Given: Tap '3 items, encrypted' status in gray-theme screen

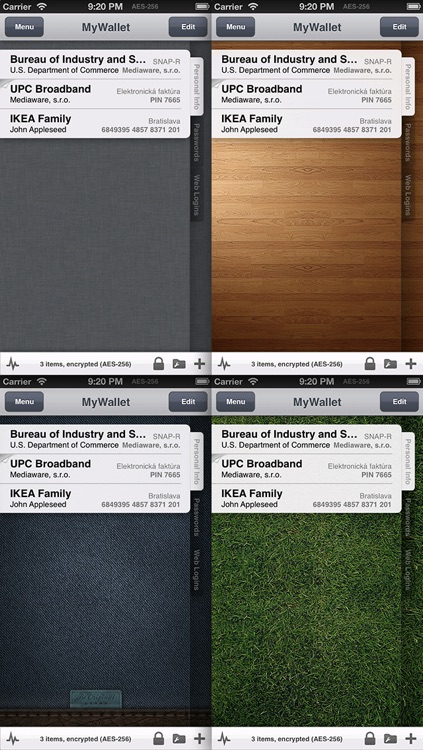Looking at the screenshot, I should 85,364.
